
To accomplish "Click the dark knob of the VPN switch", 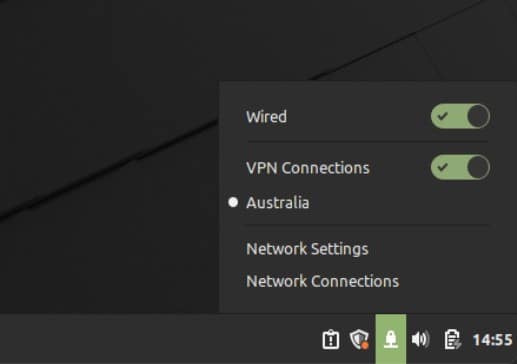I will point(478,167).
